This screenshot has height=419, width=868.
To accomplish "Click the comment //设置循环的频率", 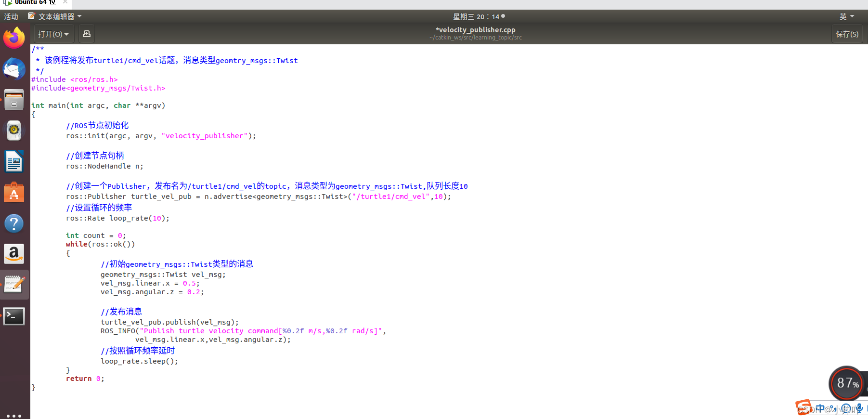I will (99, 208).
